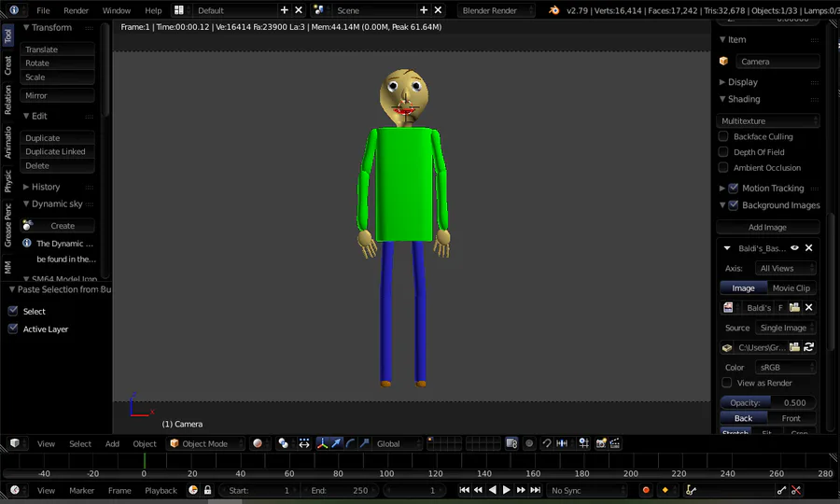Viewport: 840px width, 504px height.
Task: Uncheck Motion Tracking checkbox
Action: click(734, 188)
